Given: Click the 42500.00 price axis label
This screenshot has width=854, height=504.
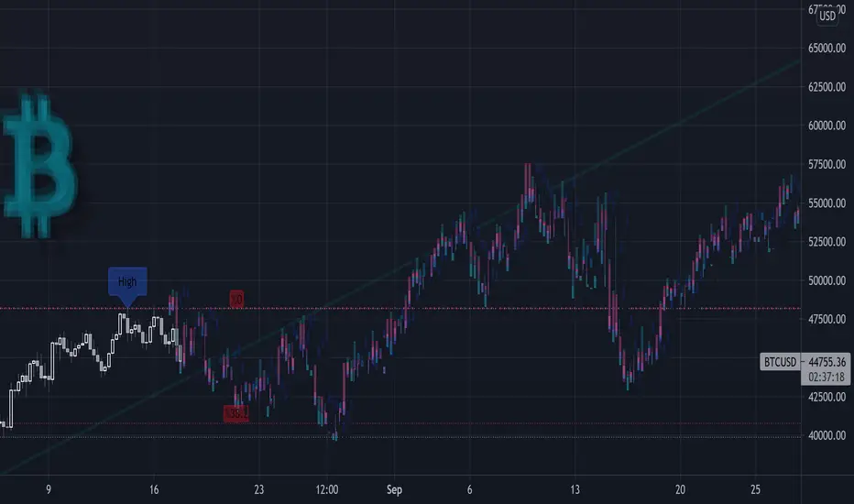Looking at the screenshot, I should tap(827, 397).
